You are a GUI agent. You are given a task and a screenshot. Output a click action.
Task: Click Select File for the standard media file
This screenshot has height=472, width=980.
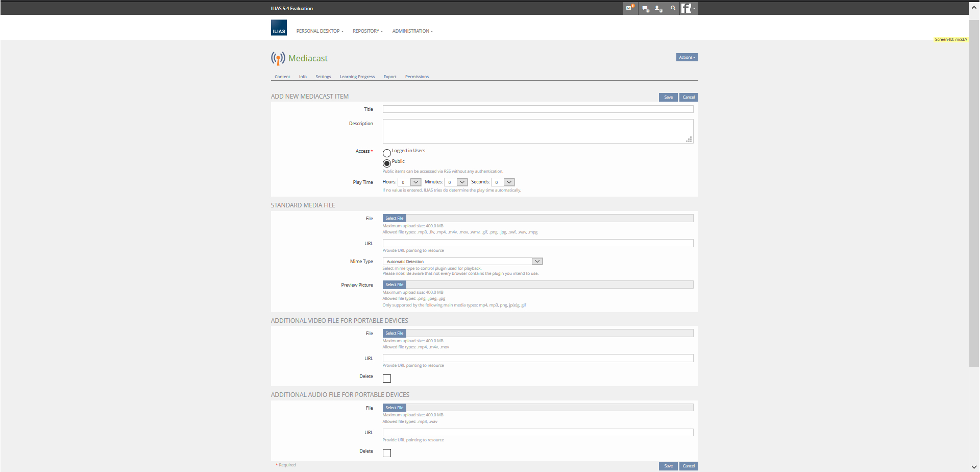click(x=394, y=218)
